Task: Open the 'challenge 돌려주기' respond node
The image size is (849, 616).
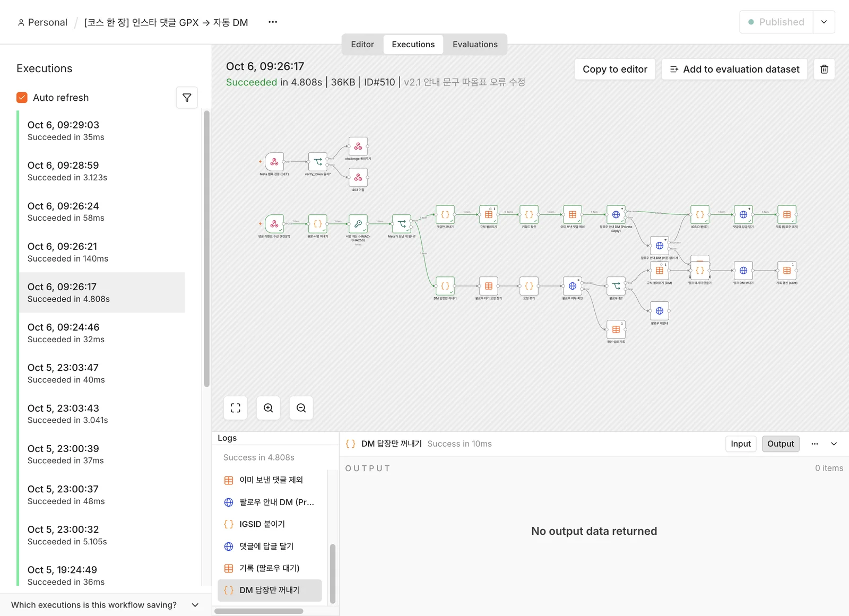Action: [358, 146]
